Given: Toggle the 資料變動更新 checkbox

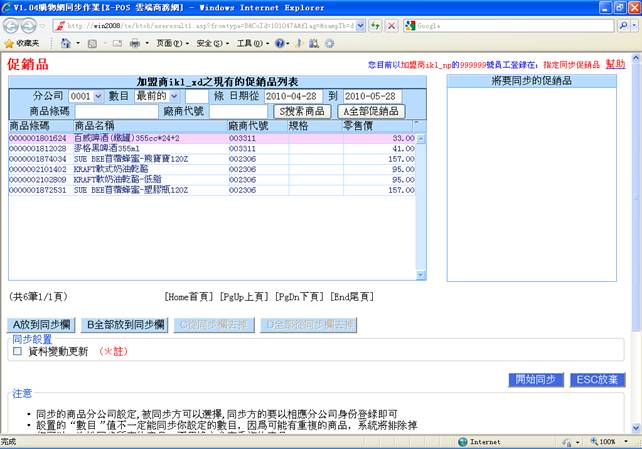Looking at the screenshot, I should point(17,352).
